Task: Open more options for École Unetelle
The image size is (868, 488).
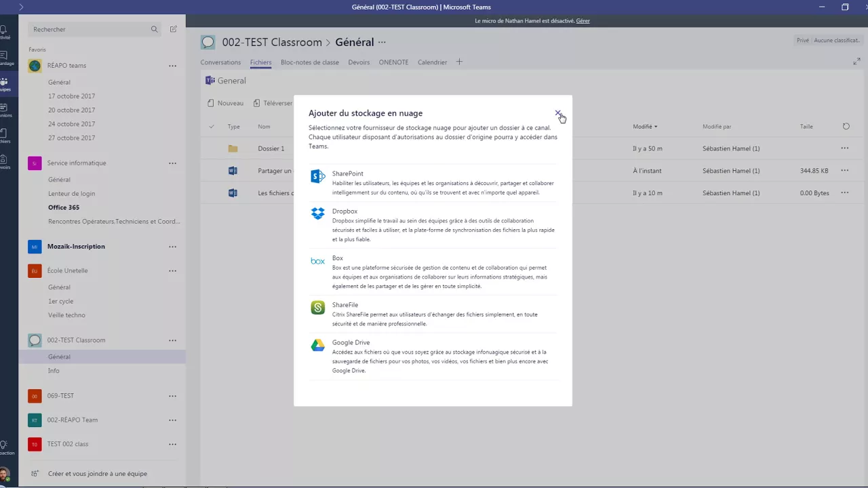Action: (172, 271)
